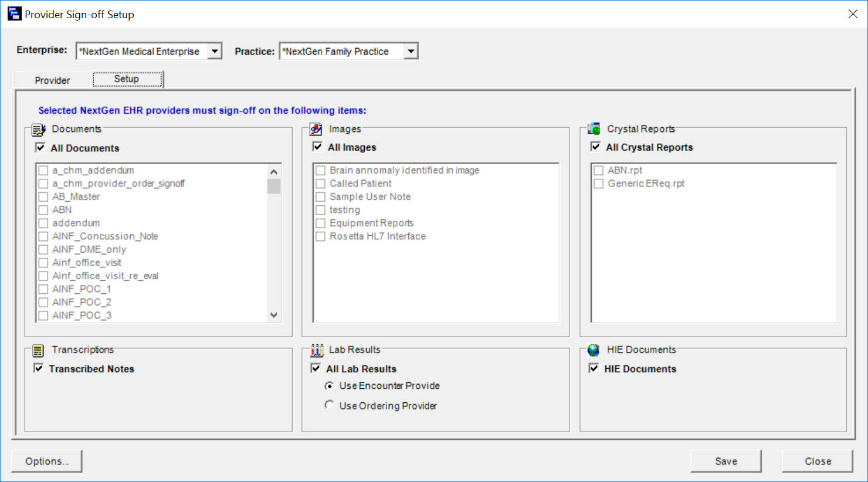Click the HIE Documents globe icon
This screenshot has height=482, width=868.
(x=594, y=350)
